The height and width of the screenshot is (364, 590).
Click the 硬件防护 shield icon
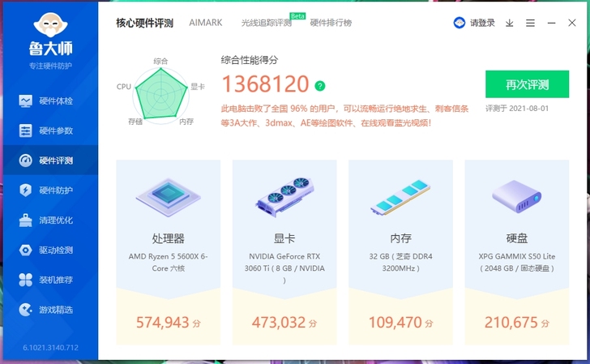tap(26, 190)
